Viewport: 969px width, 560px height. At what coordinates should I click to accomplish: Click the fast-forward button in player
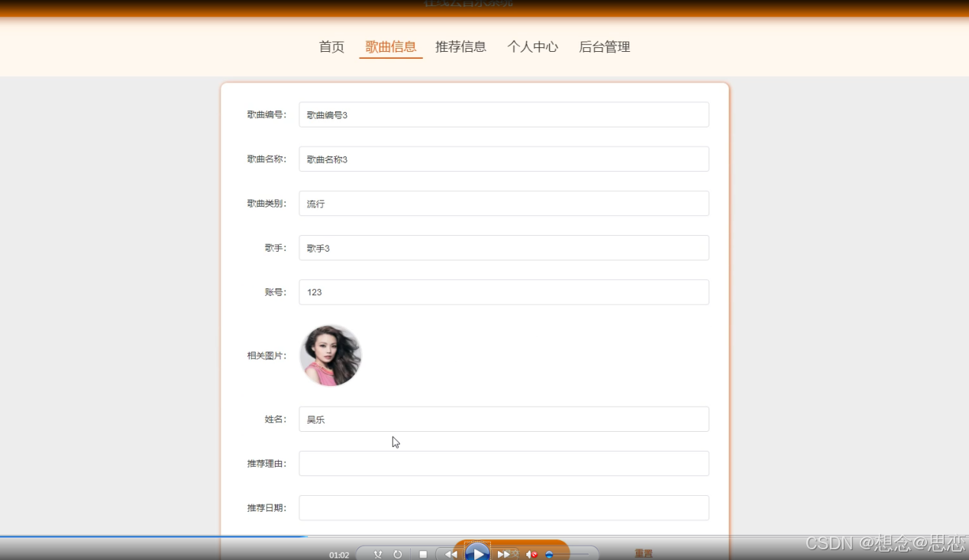click(x=504, y=555)
